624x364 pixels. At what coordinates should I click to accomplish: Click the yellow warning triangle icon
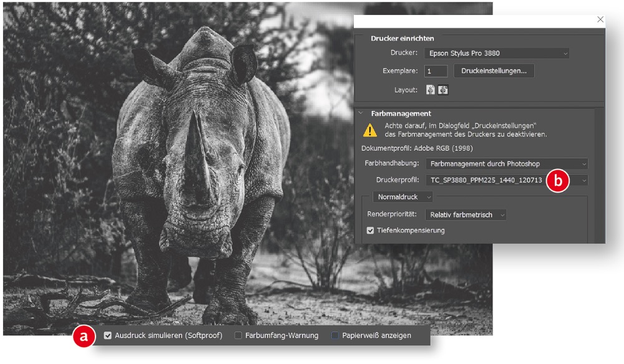point(371,130)
